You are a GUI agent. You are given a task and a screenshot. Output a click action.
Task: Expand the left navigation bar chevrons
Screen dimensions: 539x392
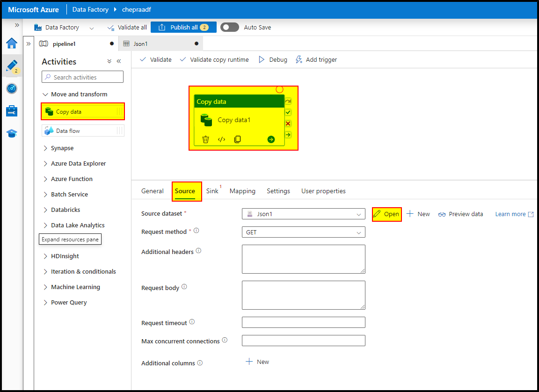coord(16,25)
